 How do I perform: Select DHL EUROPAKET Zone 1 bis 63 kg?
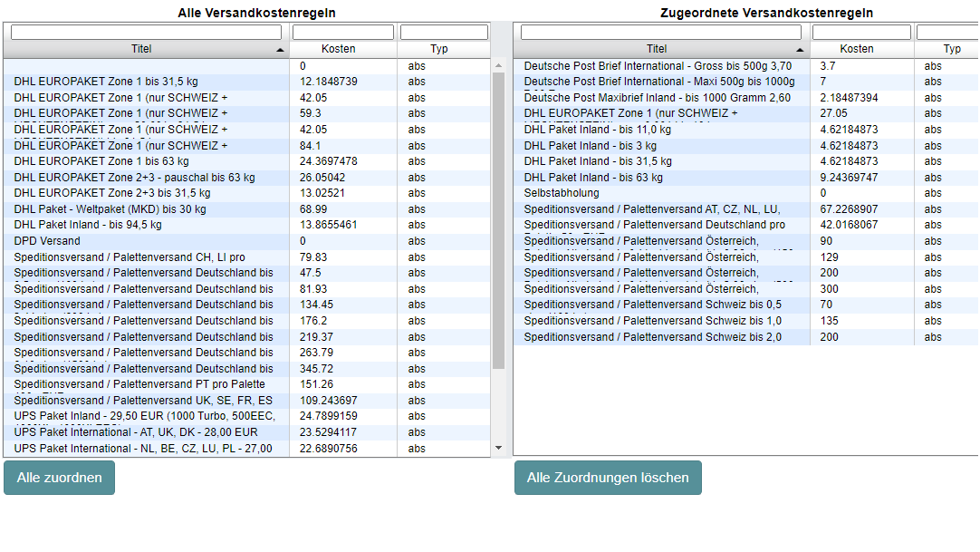click(x=247, y=161)
